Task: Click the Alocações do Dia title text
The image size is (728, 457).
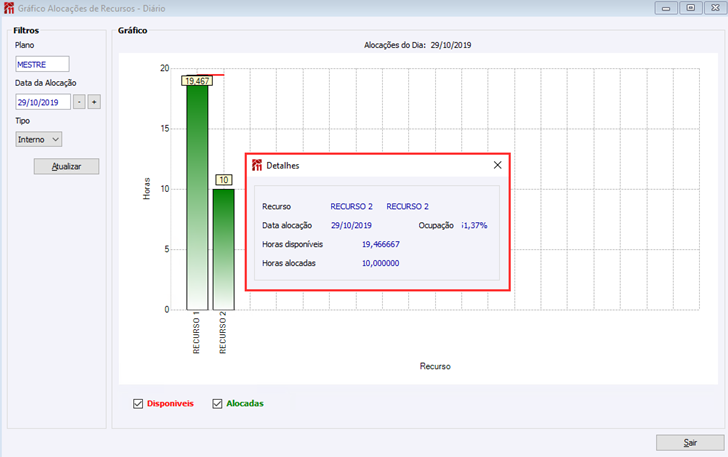Action: pyautogui.click(x=417, y=45)
